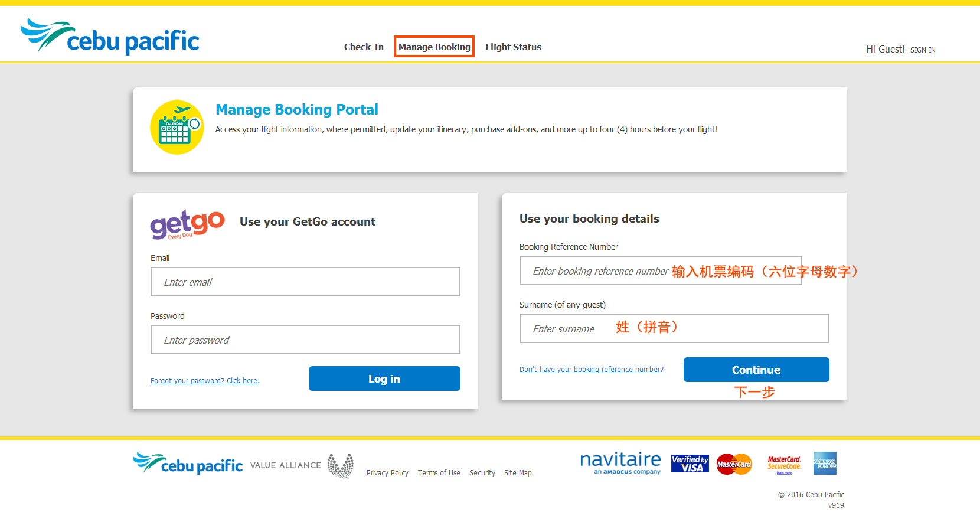Click Don't have your booking reference number link

tap(592, 370)
